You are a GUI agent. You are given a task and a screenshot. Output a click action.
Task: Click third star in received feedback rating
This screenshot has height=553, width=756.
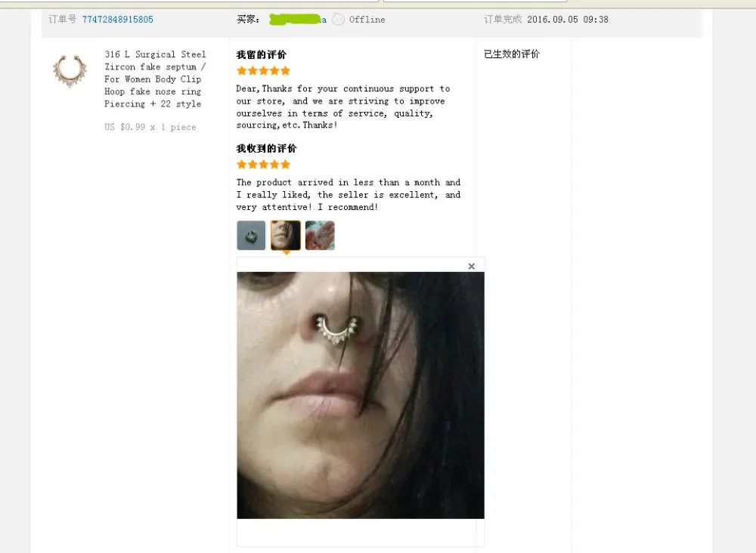(x=264, y=165)
